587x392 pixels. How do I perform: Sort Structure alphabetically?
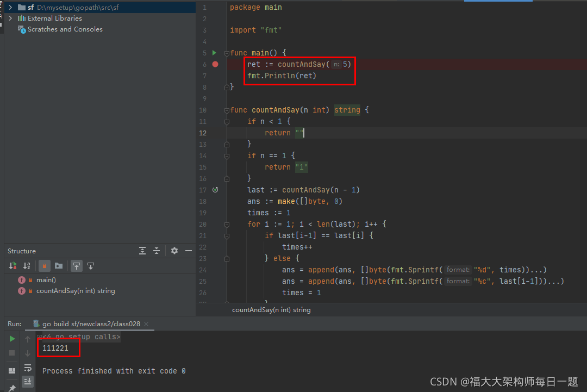27,266
